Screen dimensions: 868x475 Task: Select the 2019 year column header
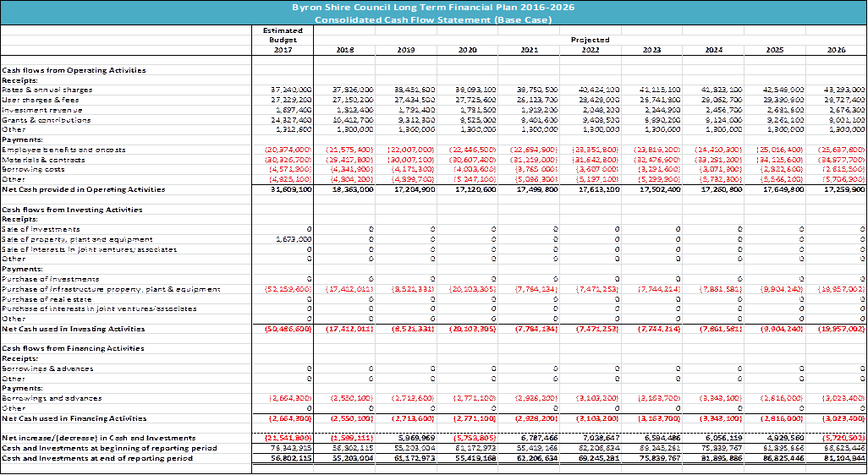coord(406,49)
